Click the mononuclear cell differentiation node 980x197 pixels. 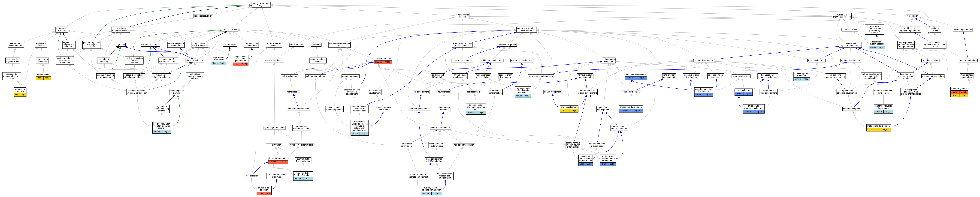tap(301, 128)
